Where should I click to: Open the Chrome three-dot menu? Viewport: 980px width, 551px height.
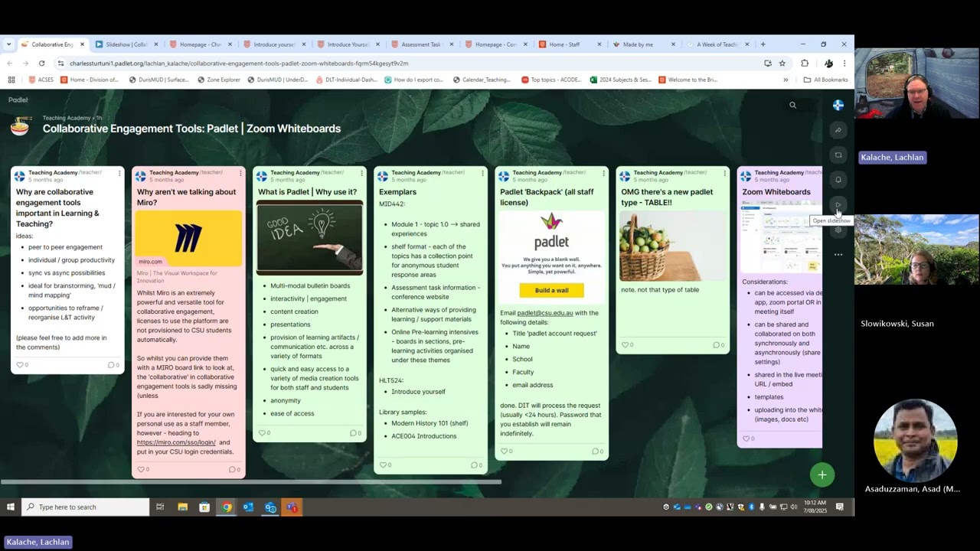844,64
